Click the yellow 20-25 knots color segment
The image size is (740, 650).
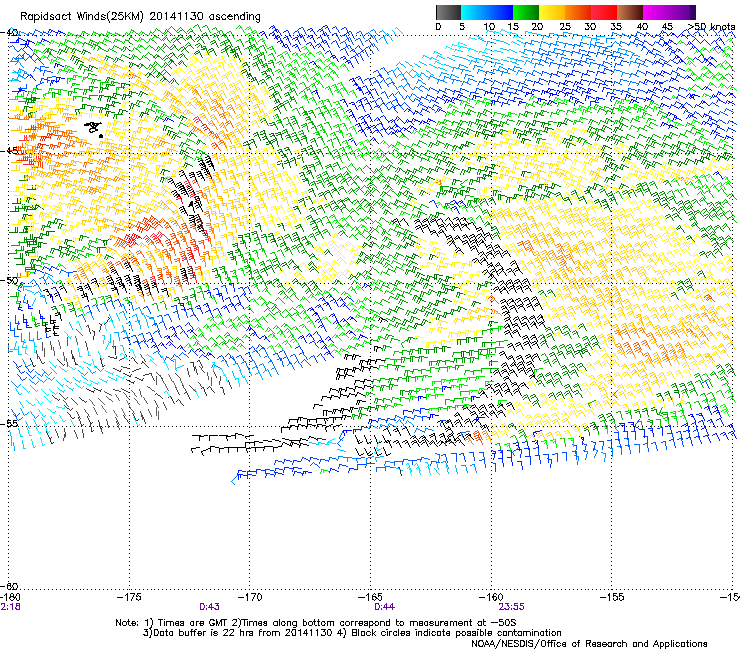[552, 12]
